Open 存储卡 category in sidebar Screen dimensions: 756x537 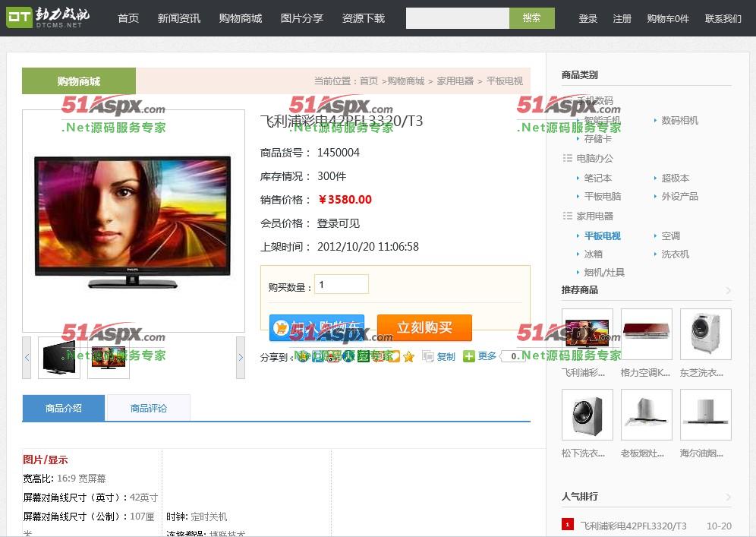tap(598, 139)
